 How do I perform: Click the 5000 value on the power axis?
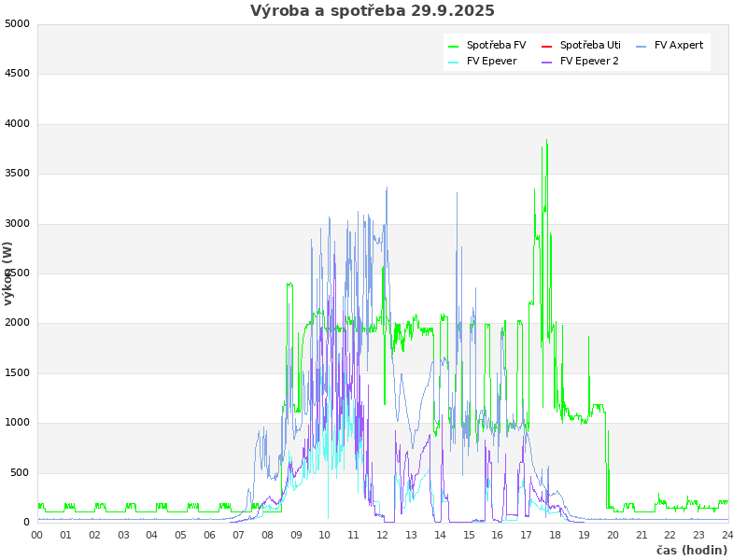click(17, 23)
